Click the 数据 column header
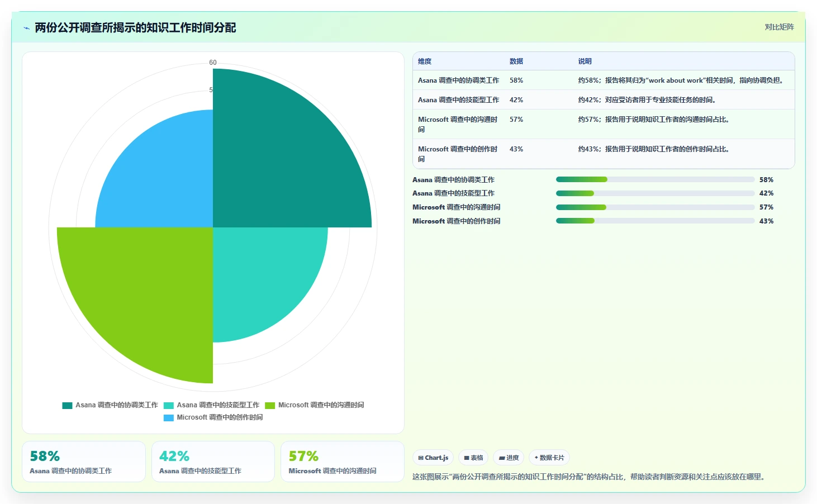The height and width of the screenshot is (504, 817). click(516, 61)
